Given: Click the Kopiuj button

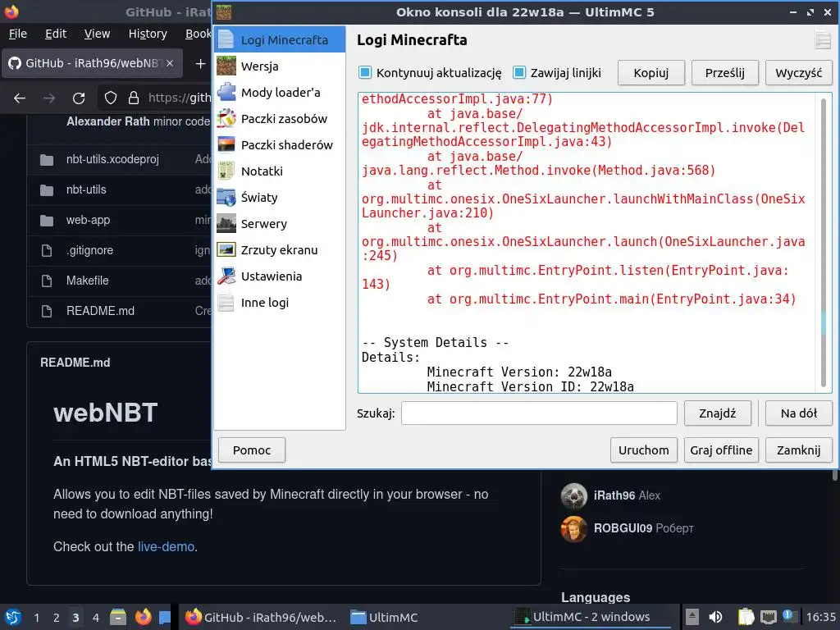Looking at the screenshot, I should point(651,73).
